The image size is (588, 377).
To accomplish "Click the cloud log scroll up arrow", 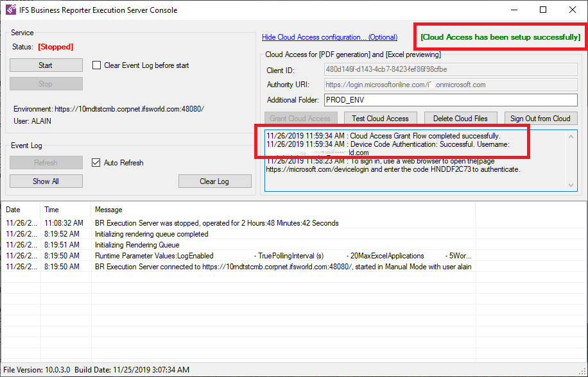I will coord(571,137).
